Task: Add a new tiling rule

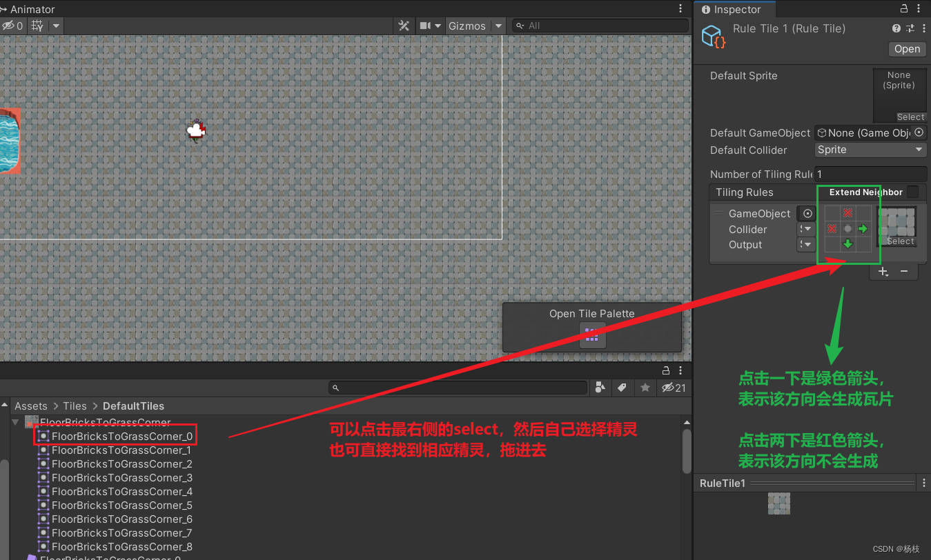Action: coord(883,272)
